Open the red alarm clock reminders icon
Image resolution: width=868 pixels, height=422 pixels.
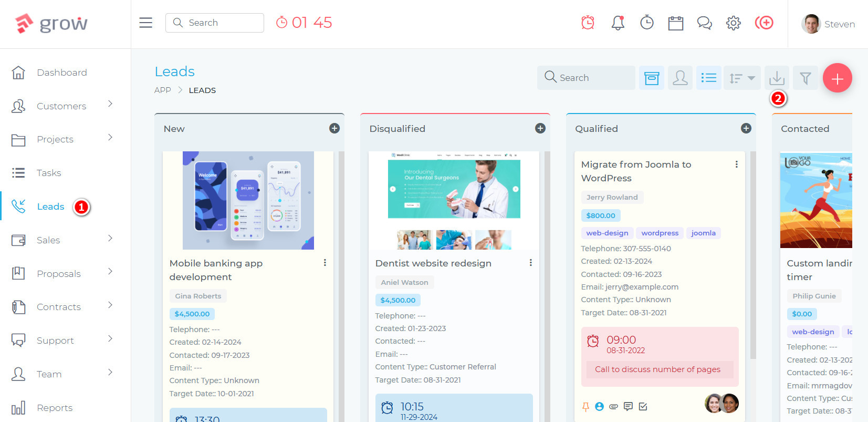[x=588, y=23]
